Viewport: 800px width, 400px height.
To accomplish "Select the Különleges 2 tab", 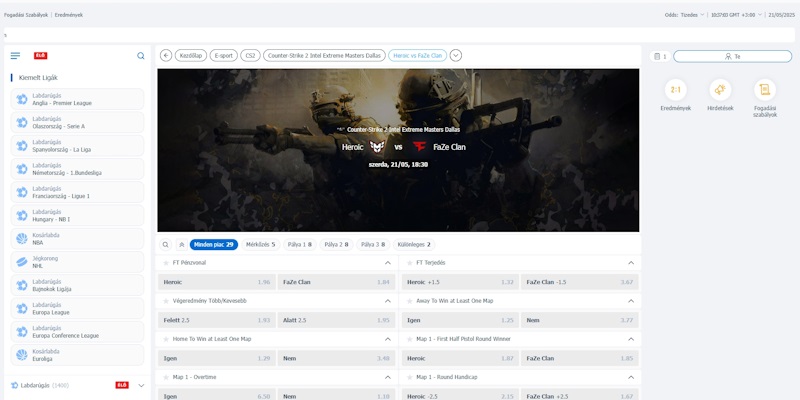I will [414, 244].
